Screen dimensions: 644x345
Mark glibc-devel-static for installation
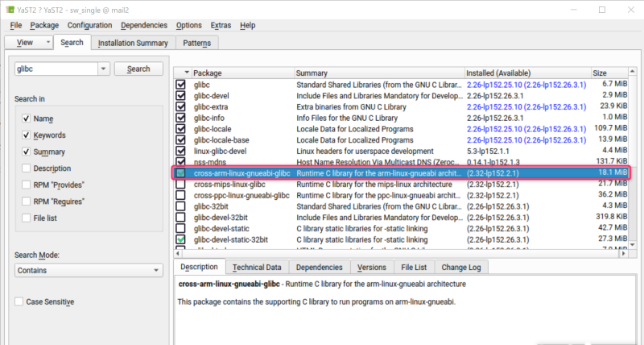pyautogui.click(x=180, y=229)
